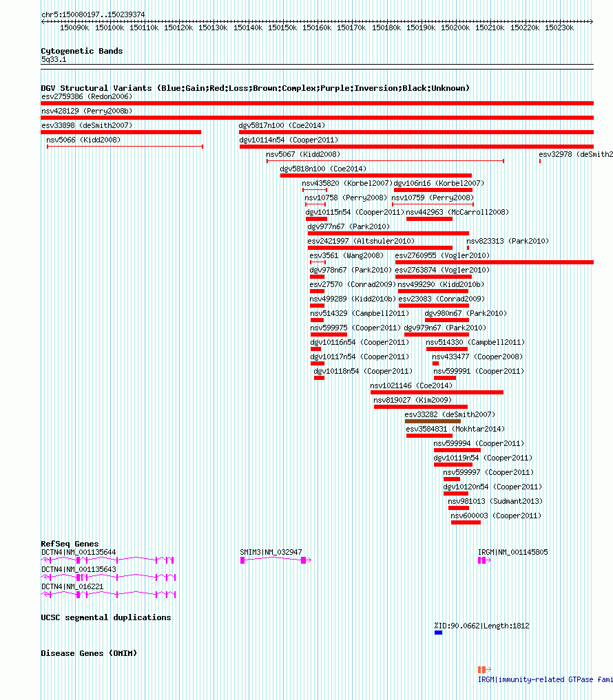Click esv27570 (Conrad2009) variant label
Image resolution: width=613 pixels, height=700 pixels.
pos(353,284)
